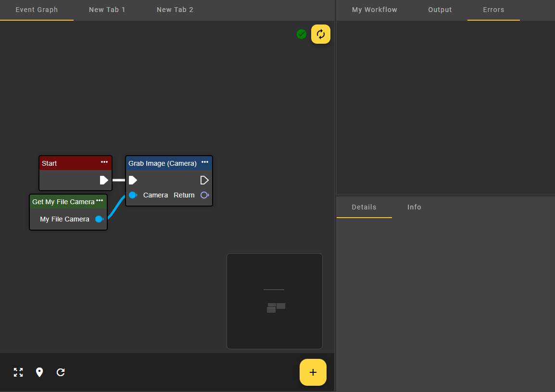The width and height of the screenshot is (555, 392).
Task: Click Grab Image execution input pin
Action: (133, 180)
